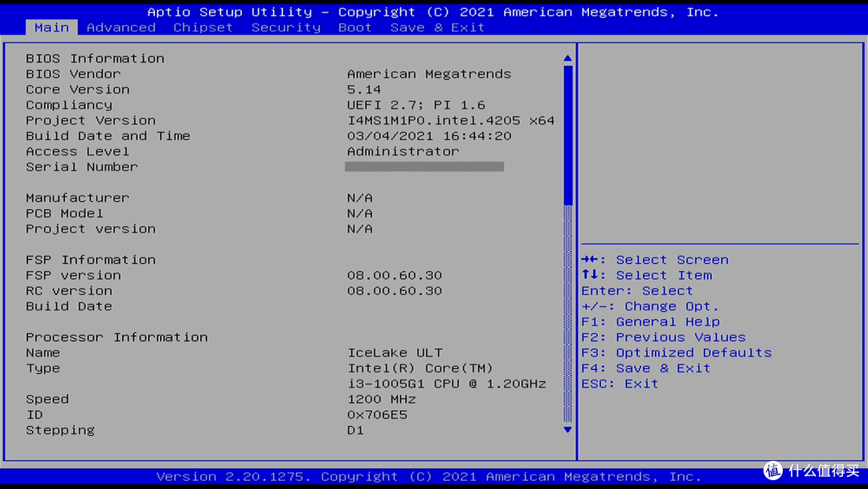Click processor ID value 0x706E5
868x489 pixels.
[x=377, y=415]
